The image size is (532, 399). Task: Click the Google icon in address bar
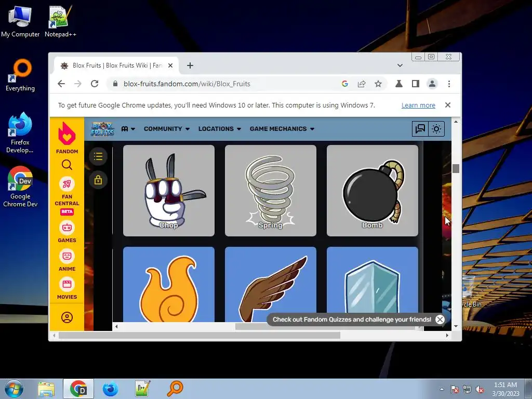coord(345,84)
